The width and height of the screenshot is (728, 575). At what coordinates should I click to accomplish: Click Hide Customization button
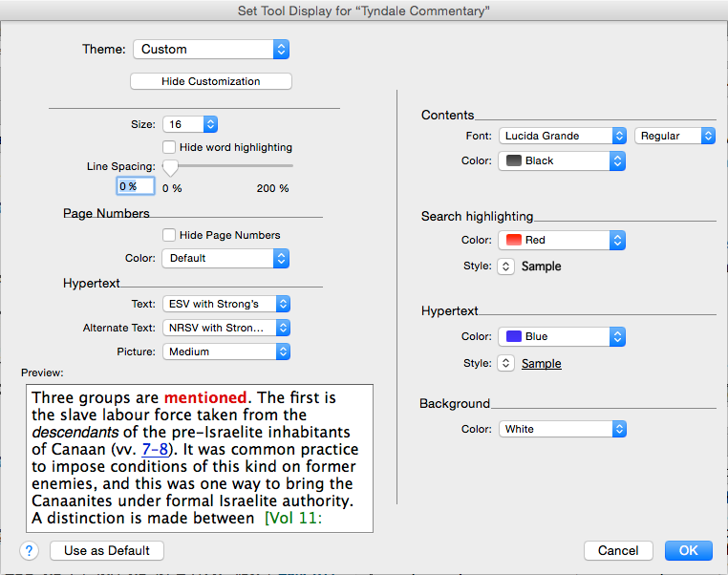[210, 81]
